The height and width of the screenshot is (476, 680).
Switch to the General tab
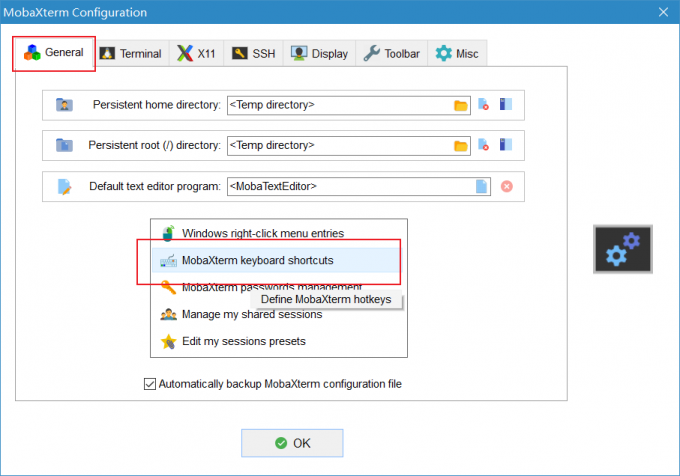point(54,53)
